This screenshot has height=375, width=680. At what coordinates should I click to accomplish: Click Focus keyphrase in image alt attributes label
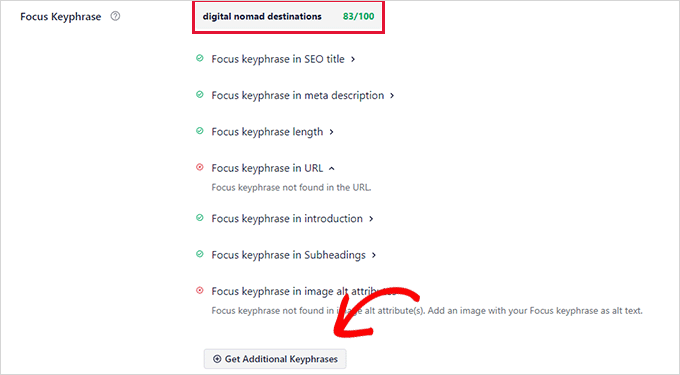pyautogui.click(x=304, y=291)
